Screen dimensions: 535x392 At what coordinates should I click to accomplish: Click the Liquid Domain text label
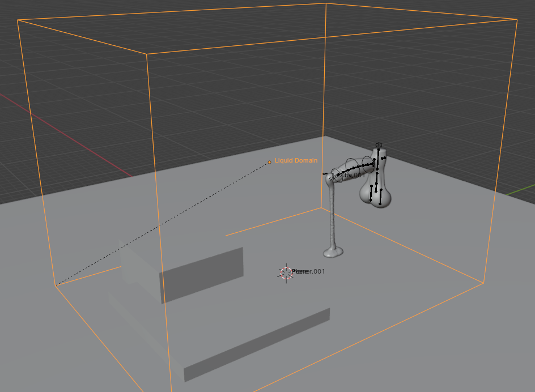click(x=296, y=161)
